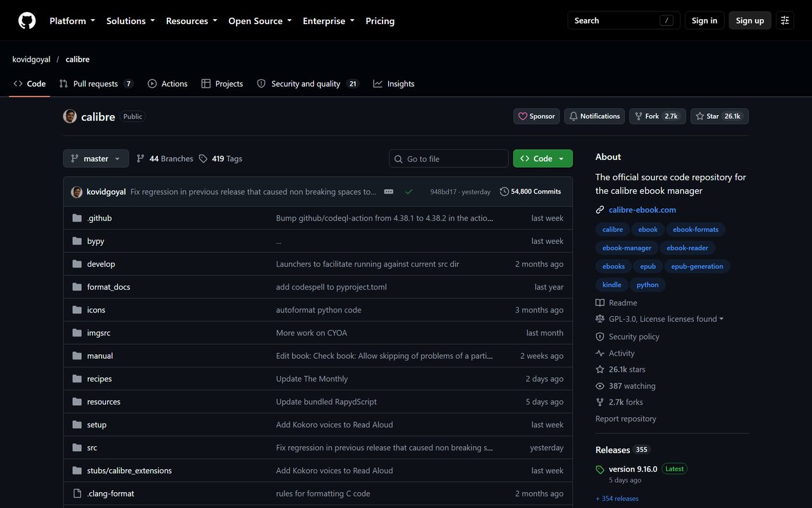Click the Go to file search field
This screenshot has height=508, width=812.
click(x=449, y=159)
